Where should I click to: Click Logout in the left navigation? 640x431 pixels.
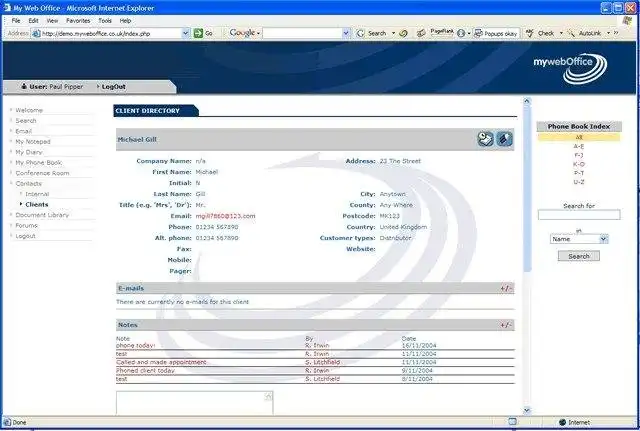(25, 236)
